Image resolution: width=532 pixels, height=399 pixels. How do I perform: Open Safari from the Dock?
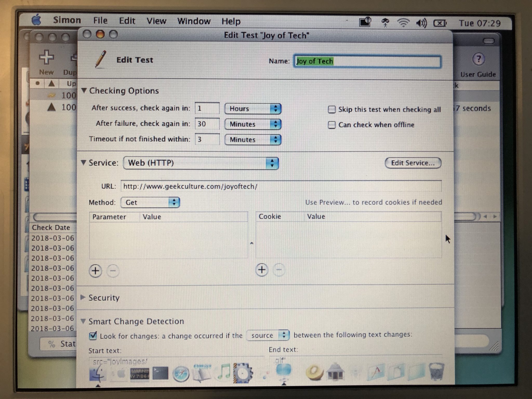[181, 374]
